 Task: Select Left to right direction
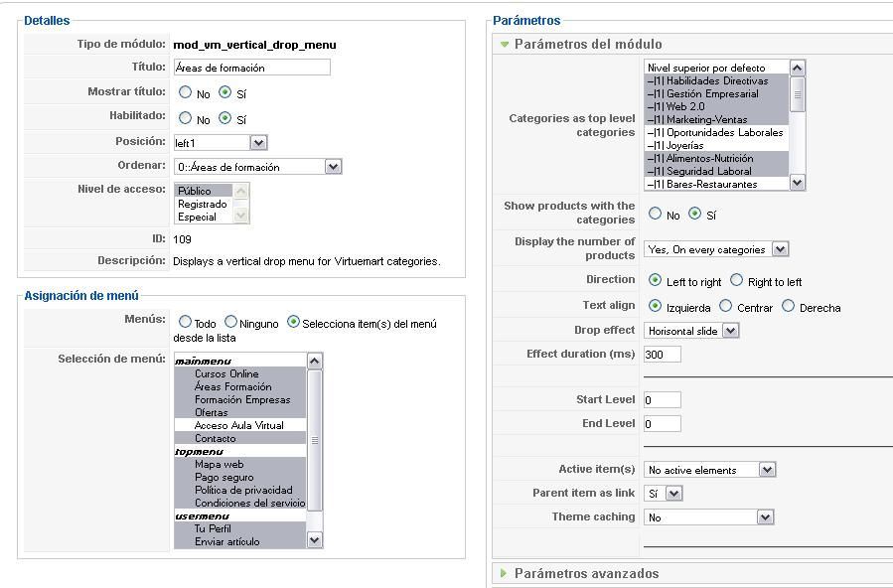point(655,280)
